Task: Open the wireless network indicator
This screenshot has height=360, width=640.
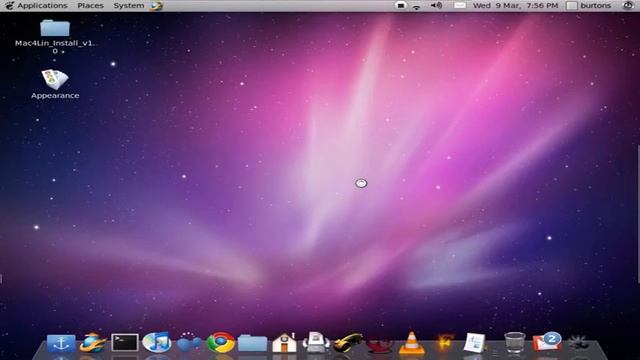Action: click(x=416, y=6)
